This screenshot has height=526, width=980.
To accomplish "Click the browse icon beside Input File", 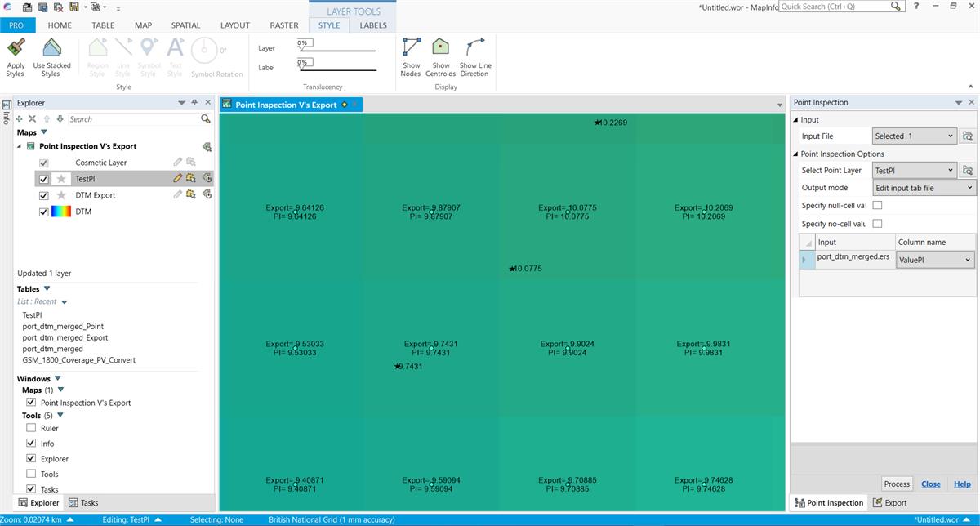I will point(968,136).
